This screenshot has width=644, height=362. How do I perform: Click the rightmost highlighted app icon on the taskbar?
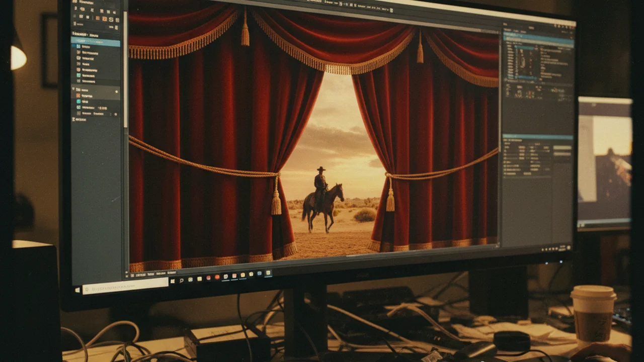268,273
